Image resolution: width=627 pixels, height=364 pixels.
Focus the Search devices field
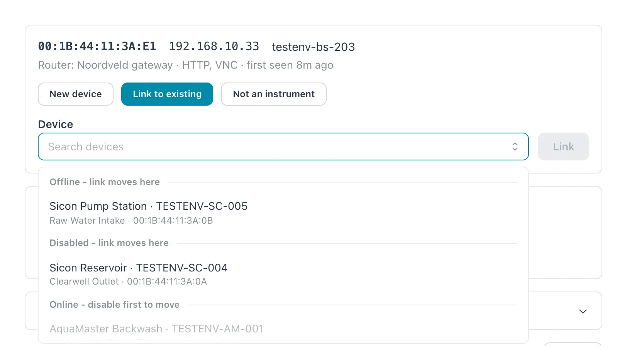pos(283,147)
